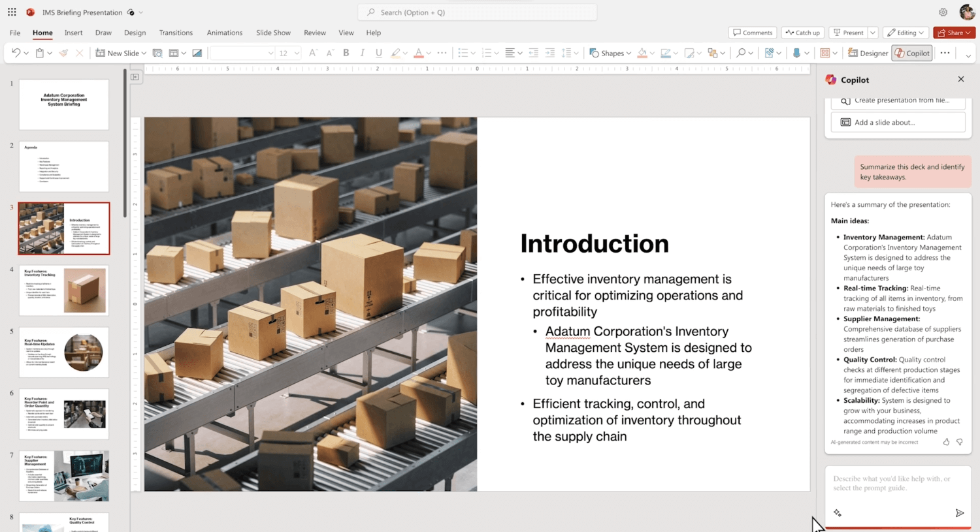Open the Editing mode dropdown
This screenshot has width=980, height=532.
pyautogui.click(x=906, y=33)
